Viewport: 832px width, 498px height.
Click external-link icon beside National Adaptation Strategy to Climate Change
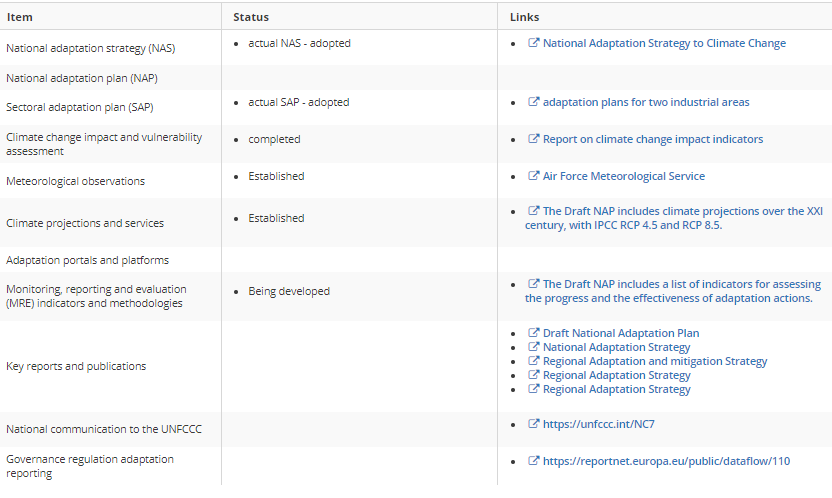(x=533, y=42)
